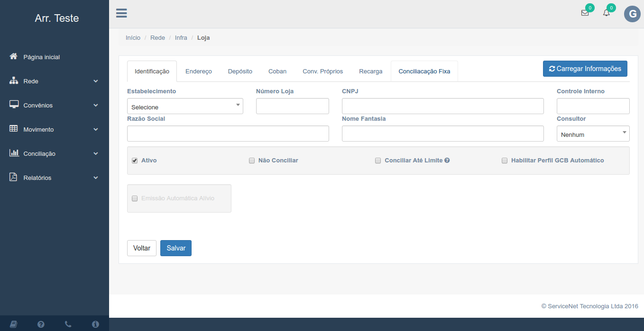Open the Estabelecimento dropdown
Screen dimensions: 644x331
185,107
